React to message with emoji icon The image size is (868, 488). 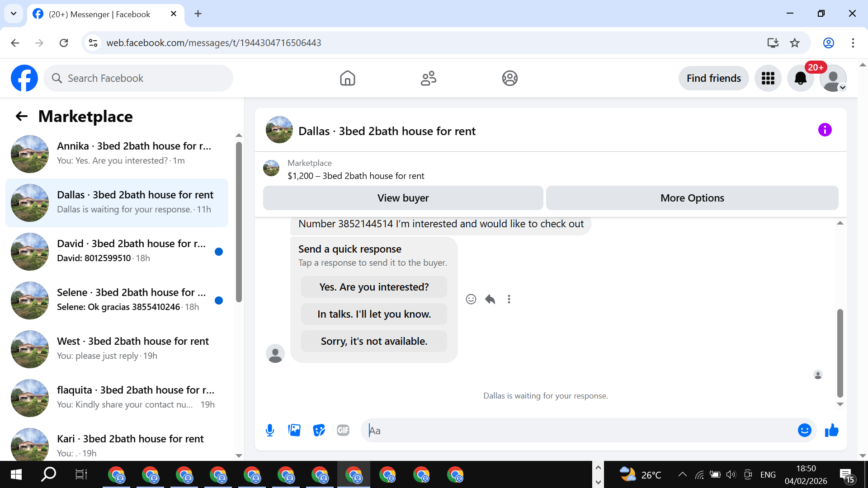[x=471, y=299]
